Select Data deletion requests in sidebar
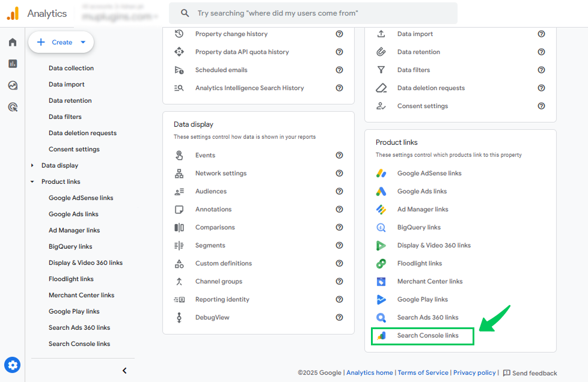The image size is (588, 382). [x=82, y=133]
